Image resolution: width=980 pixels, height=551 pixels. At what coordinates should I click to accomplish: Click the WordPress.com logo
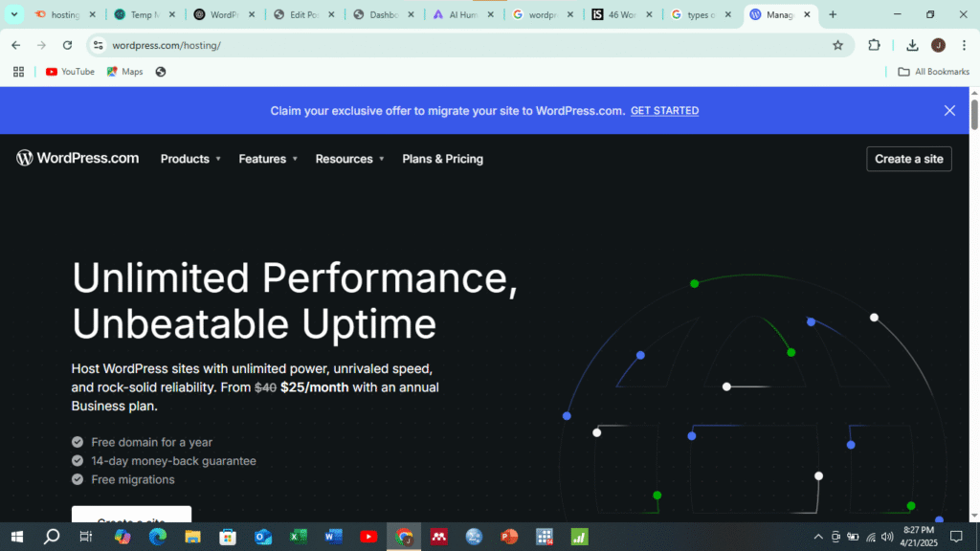pos(78,158)
